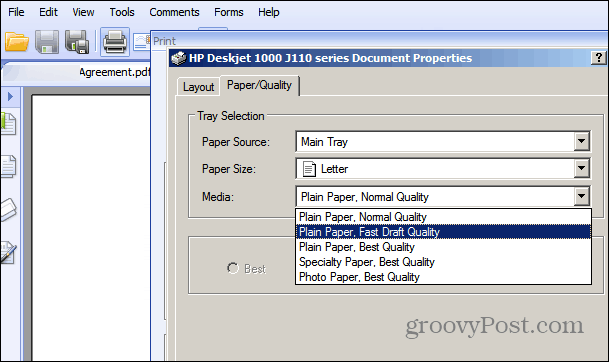Open the File menu
This screenshot has height=362, width=609.
tap(16, 12)
